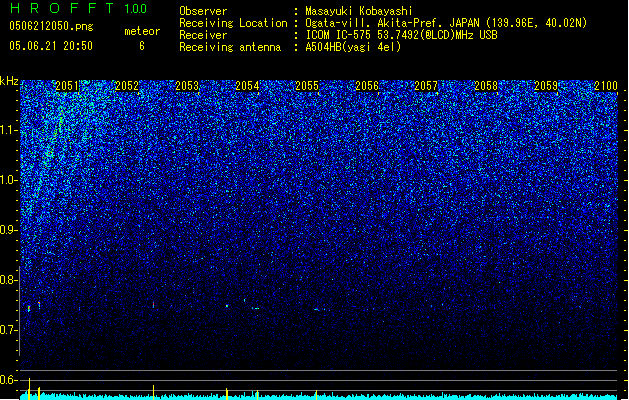Select antenna value A504HB(yagi 4el)
This screenshot has height=400, width=629.
(353, 47)
